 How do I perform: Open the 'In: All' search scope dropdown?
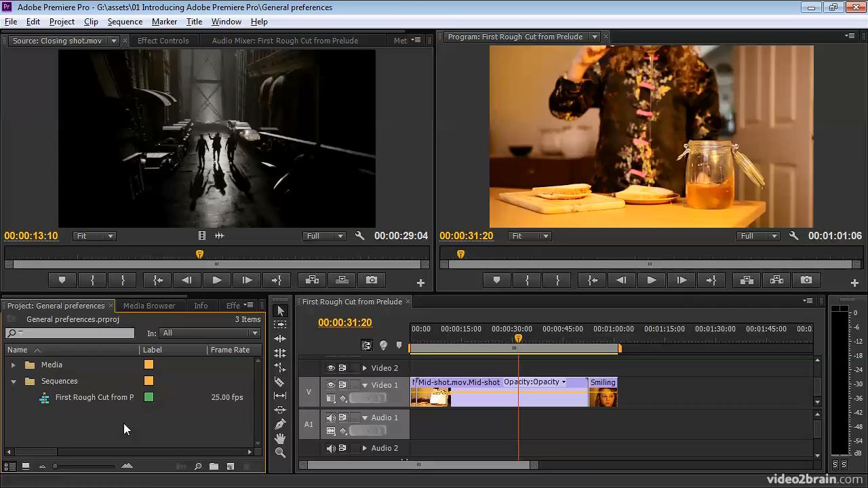pos(210,333)
